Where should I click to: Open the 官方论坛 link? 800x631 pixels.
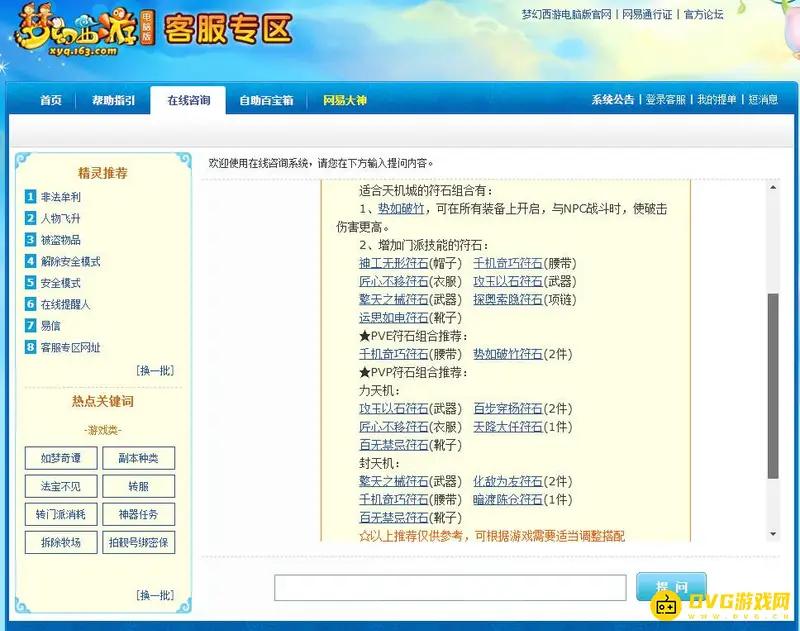coord(704,14)
